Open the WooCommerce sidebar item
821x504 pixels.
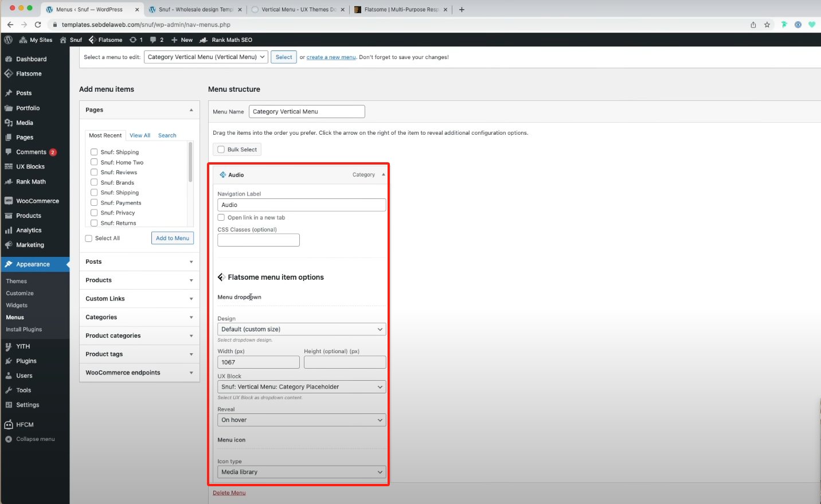pyautogui.click(x=37, y=201)
